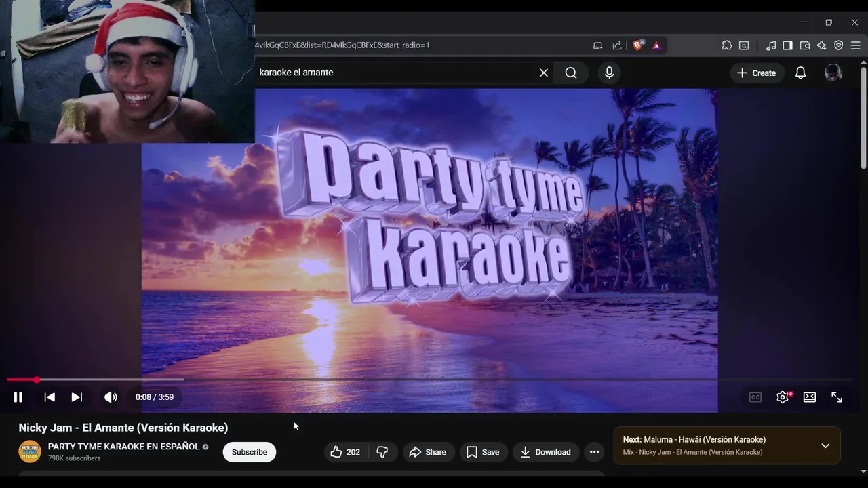Open the more actions ellipsis menu
Screen dimensions: 868x488
click(x=595, y=452)
